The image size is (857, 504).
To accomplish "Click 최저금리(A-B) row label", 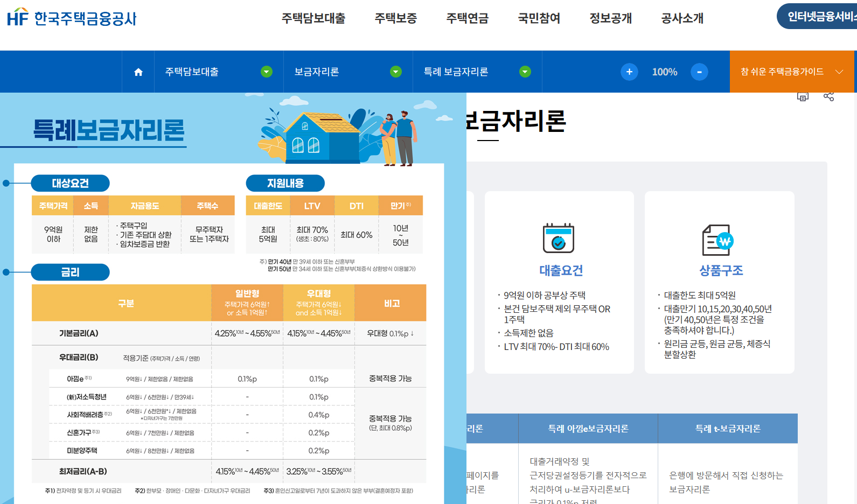I will [83, 471].
